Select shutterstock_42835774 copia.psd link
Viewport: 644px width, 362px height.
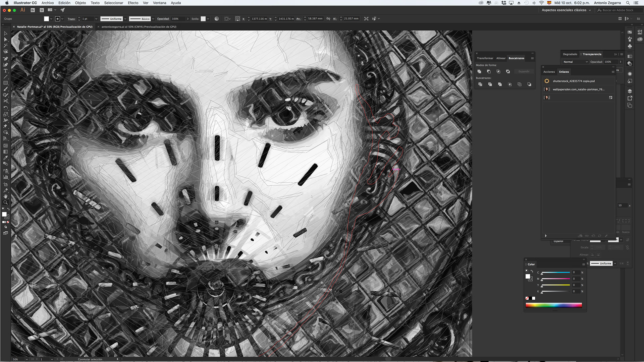[x=574, y=81]
